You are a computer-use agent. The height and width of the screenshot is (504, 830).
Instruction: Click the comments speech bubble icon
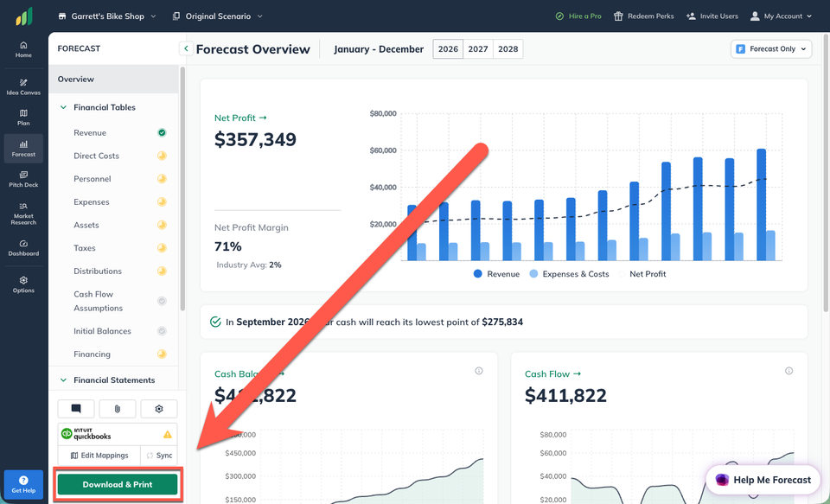point(76,409)
